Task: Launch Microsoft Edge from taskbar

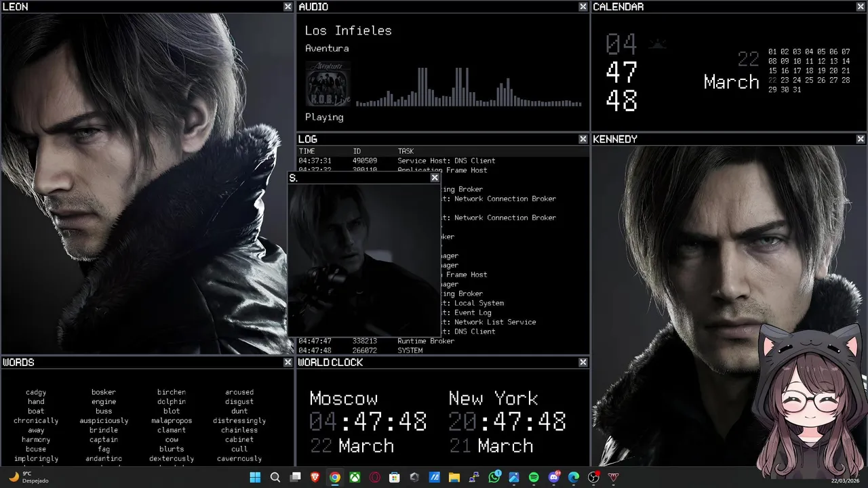Action: [x=574, y=477]
